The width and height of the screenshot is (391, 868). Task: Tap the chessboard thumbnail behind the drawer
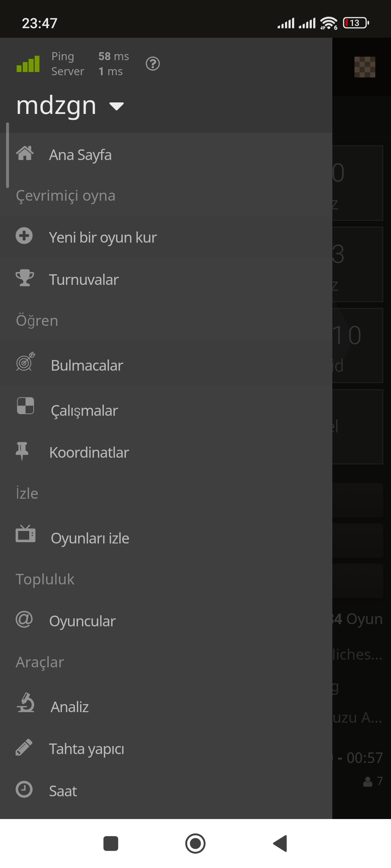365,67
